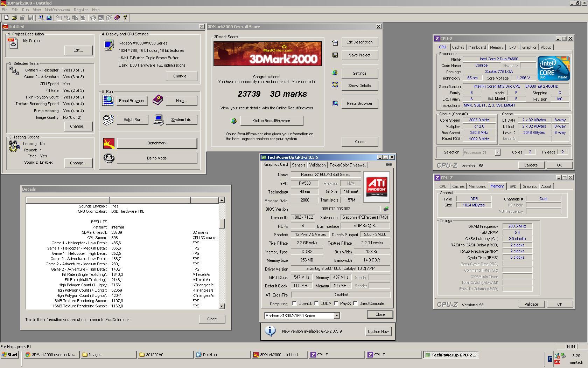
Task: Click the globe icon beside Online ResultBrowser
Action: [x=234, y=121]
